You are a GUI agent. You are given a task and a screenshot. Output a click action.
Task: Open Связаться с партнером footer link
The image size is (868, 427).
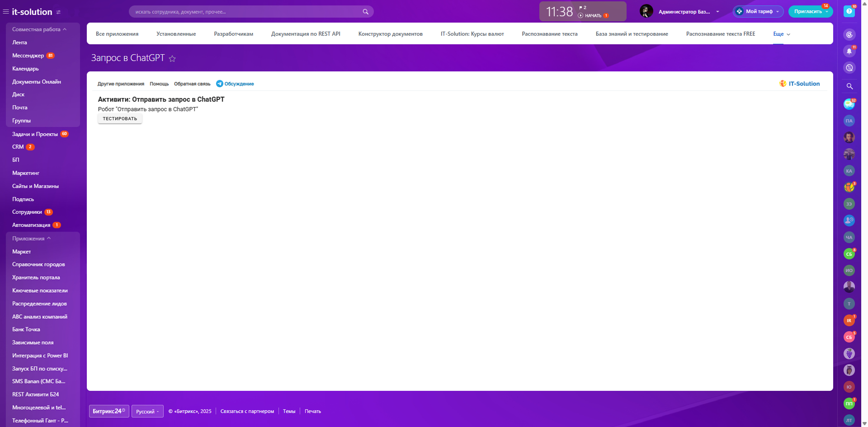(247, 411)
